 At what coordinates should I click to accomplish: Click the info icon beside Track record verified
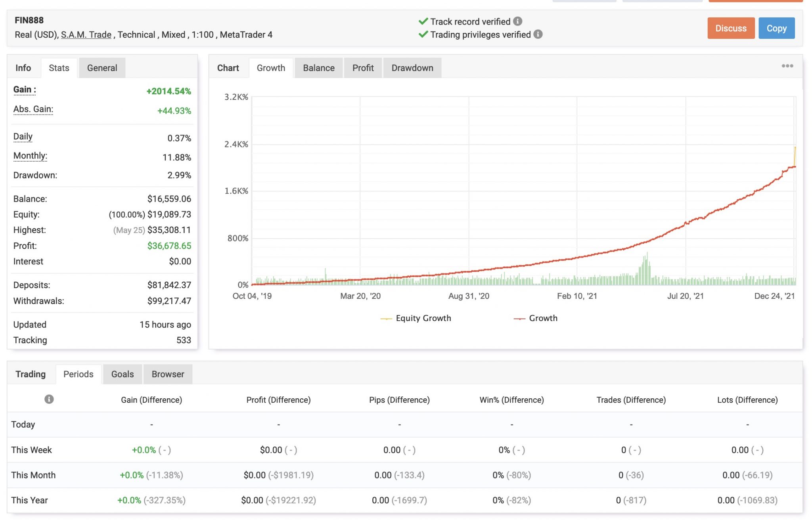(x=517, y=21)
